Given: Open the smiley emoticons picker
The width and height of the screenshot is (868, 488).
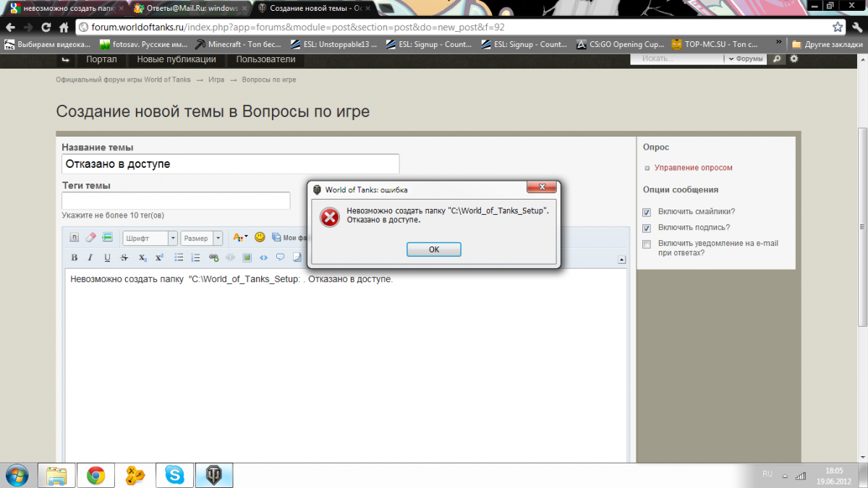Looking at the screenshot, I should point(260,237).
